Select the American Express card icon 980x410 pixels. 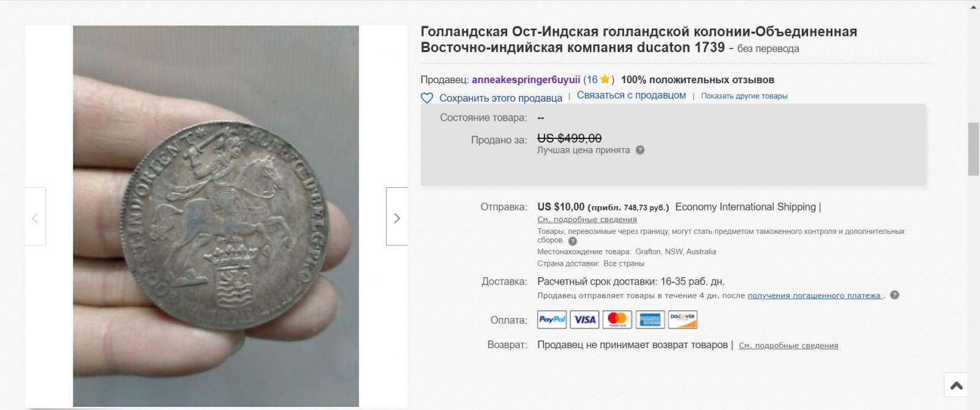tap(650, 319)
